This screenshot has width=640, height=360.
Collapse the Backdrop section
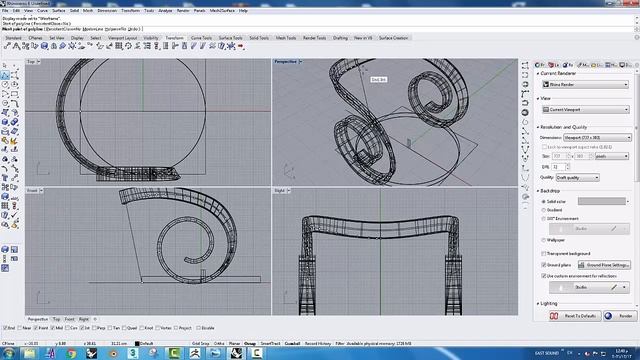click(x=538, y=191)
